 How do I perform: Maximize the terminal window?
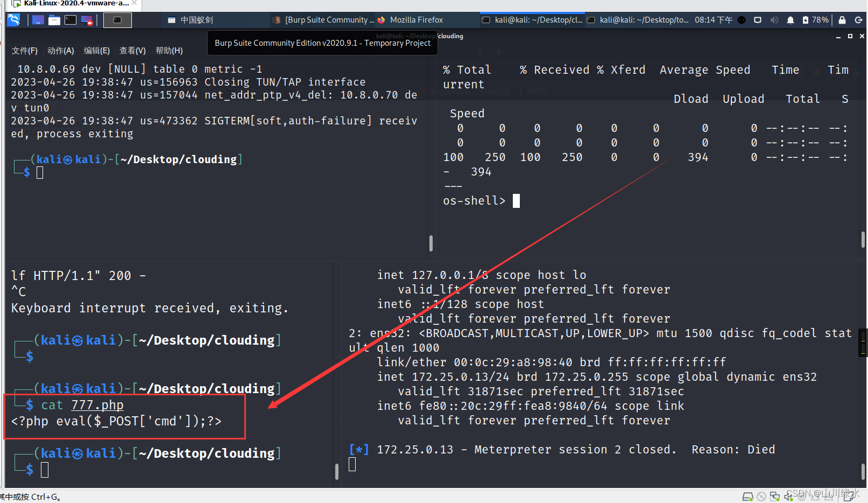850,36
